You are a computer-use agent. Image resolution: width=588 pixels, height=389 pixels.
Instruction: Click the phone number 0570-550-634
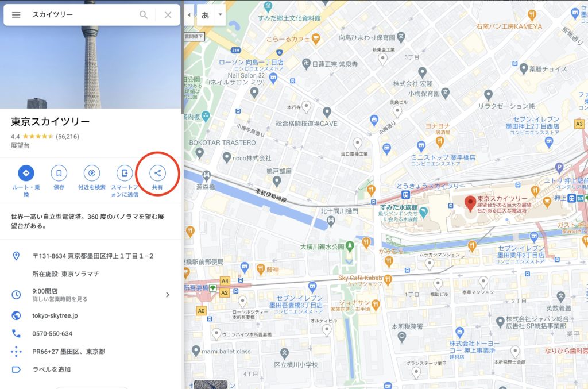(52, 333)
